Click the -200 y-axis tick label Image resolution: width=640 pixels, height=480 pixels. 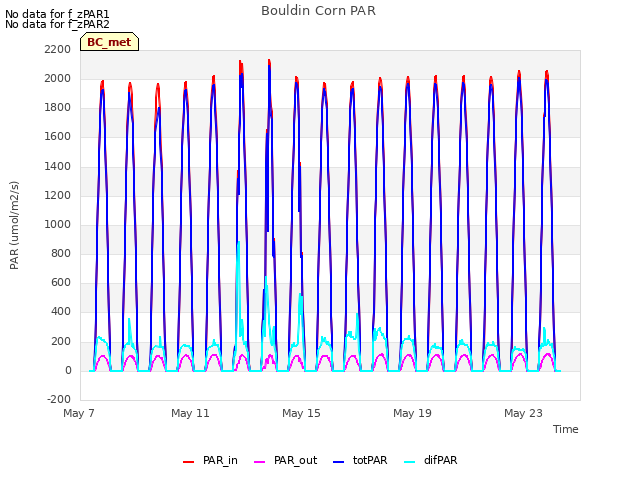(59, 399)
